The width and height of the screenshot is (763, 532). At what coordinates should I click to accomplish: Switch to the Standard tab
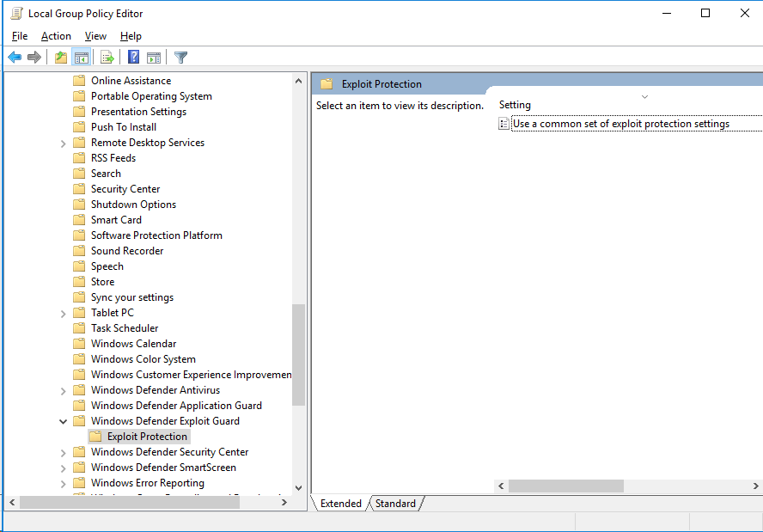coord(395,504)
